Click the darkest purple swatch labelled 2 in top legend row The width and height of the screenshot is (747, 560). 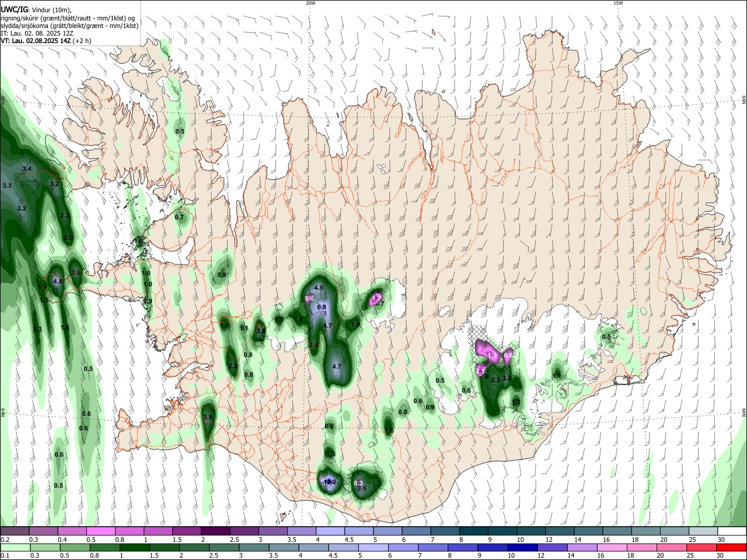(215, 531)
